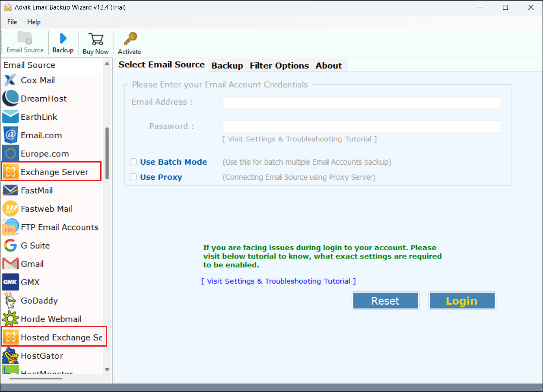This screenshot has height=392, width=543.
Task: Select the FastMail label
Action: coord(37,191)
